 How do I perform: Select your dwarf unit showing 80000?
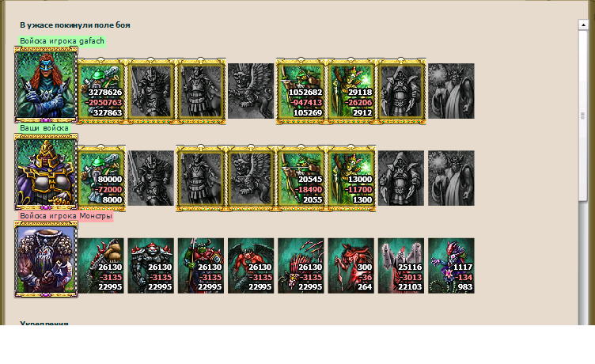pos(101,178)
